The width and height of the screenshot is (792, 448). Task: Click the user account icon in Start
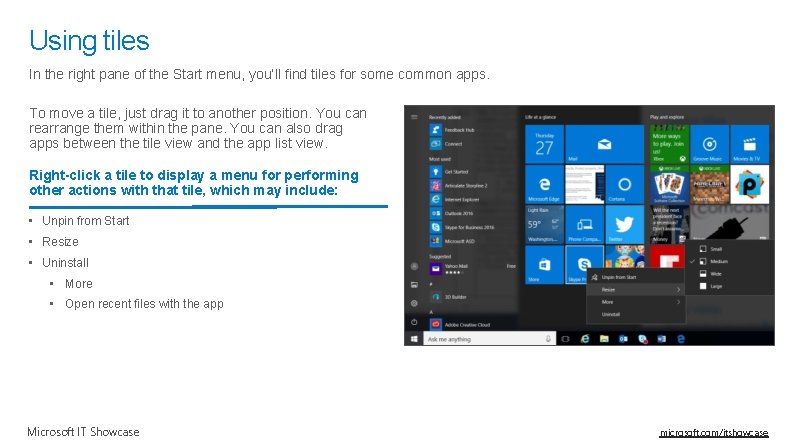pos(414,266)
